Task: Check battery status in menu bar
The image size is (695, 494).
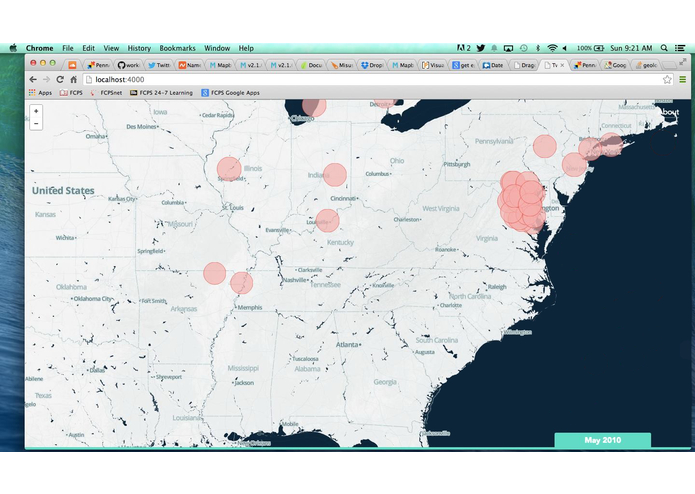Action: click(590, 48)
